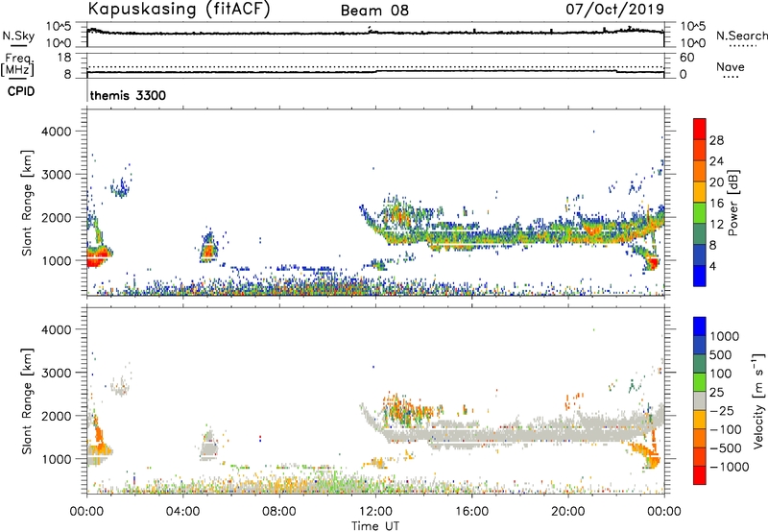This screenshot has height=532, width=768.
Task: Click the "3000" tick on velocity panel
Action: 56,373
